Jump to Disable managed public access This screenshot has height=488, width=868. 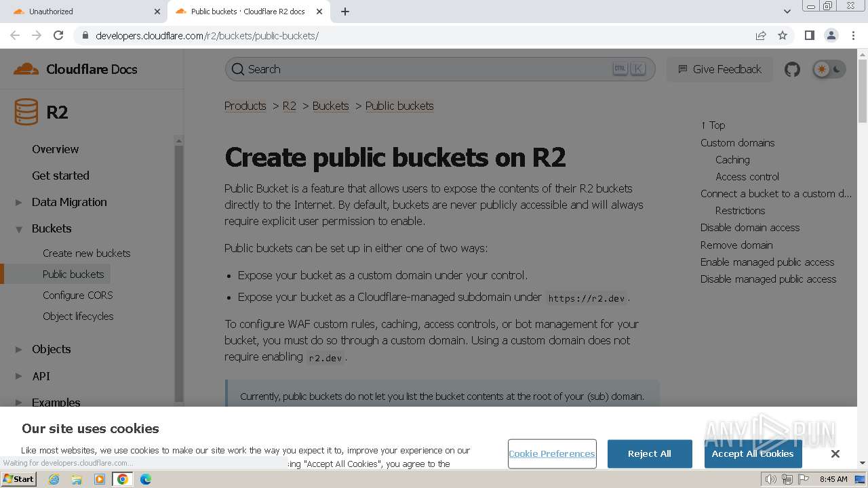point(768,279)
